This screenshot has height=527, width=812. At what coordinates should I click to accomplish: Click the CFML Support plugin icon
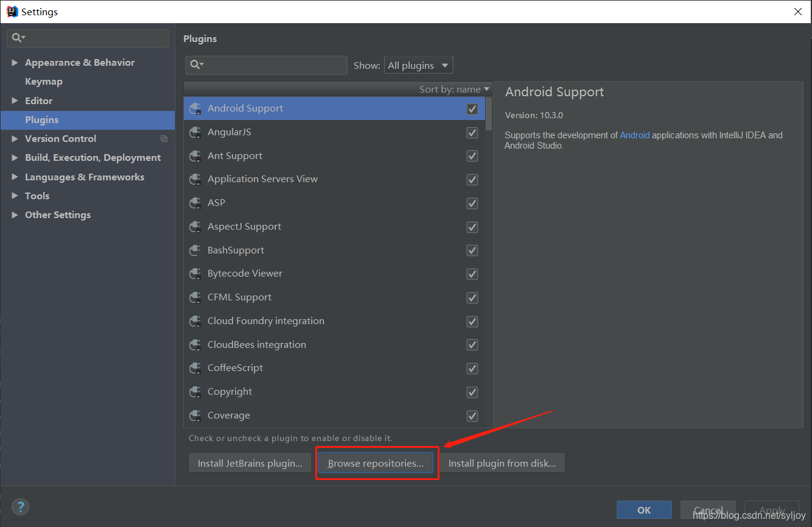point(195,297)
